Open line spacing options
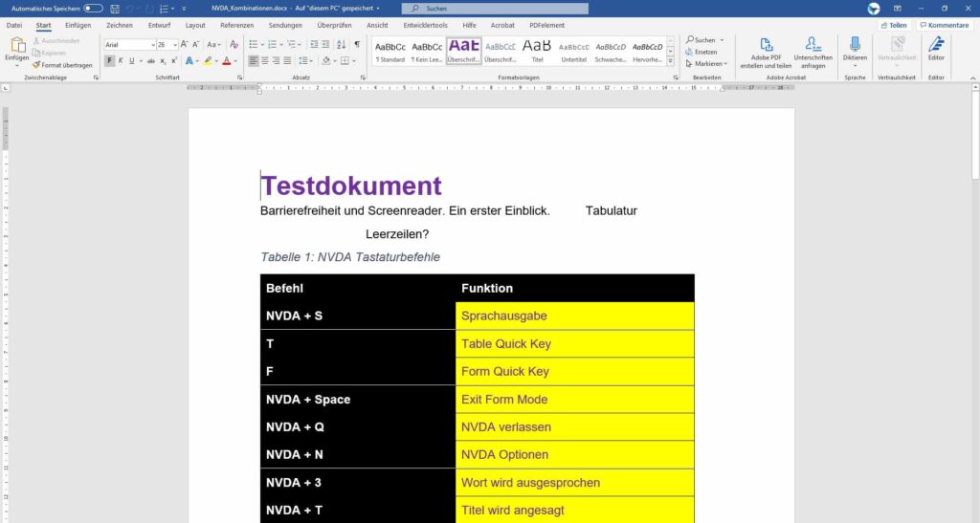This screenshot has width=980, height=523. coord(305,60)
